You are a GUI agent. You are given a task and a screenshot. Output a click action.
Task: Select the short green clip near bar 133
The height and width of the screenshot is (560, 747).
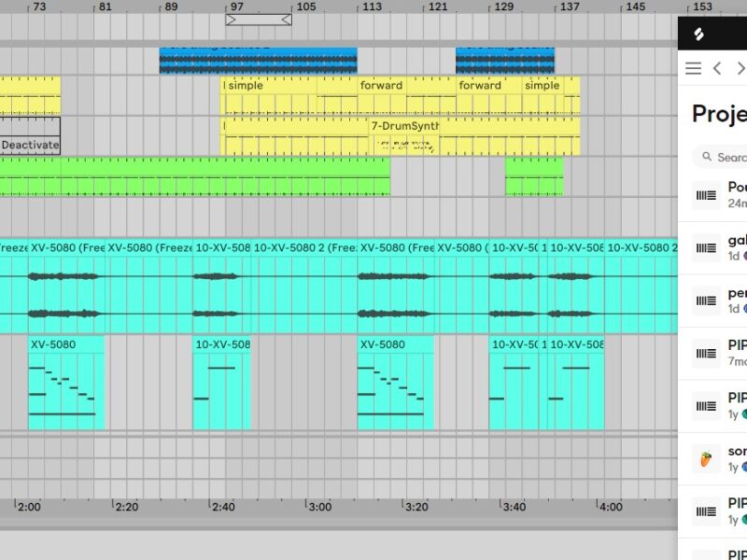coord(534,176)
